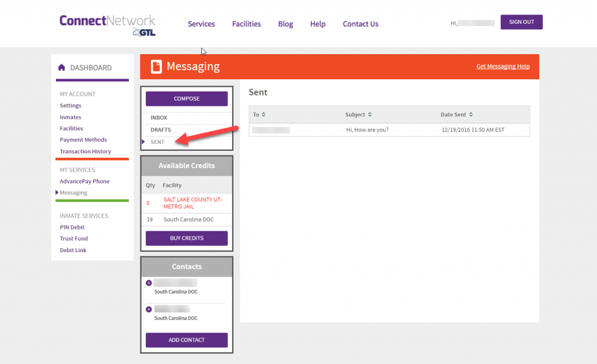Click the Messaging document icon in header
This screenshot has width=597, height=364.
(156, 67)
